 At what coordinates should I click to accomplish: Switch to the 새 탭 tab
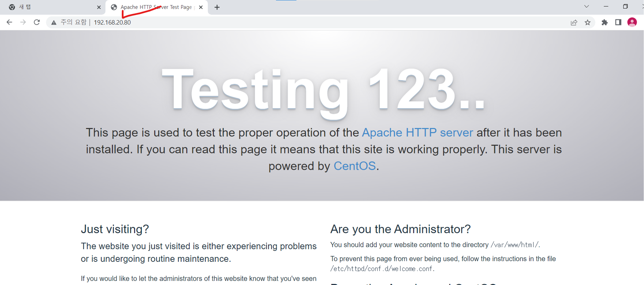pyautogui.click(x=52, y=7)
